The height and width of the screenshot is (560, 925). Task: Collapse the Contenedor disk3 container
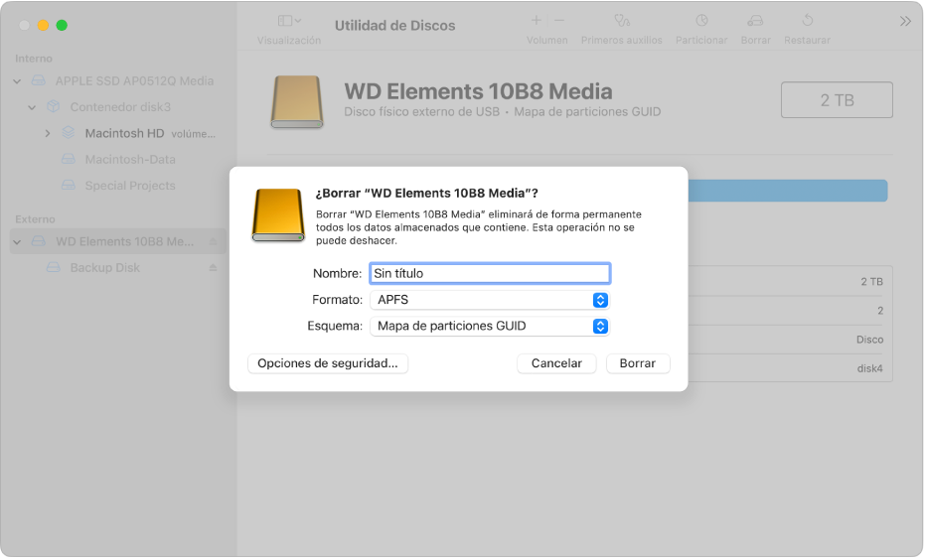33,107
